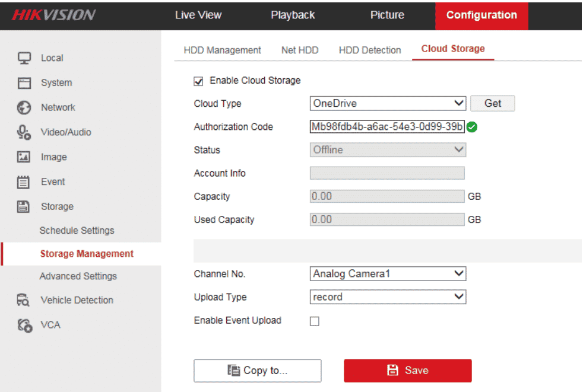Open Schedule Settings under Storage
The height and width of the screenshot is (392, 583).
77,230
